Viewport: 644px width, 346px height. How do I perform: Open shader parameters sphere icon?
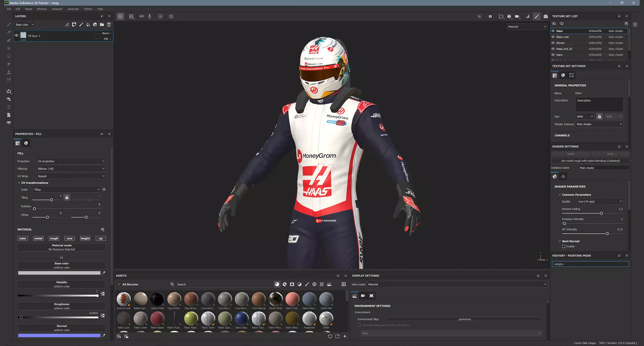[x=555, y=176]
